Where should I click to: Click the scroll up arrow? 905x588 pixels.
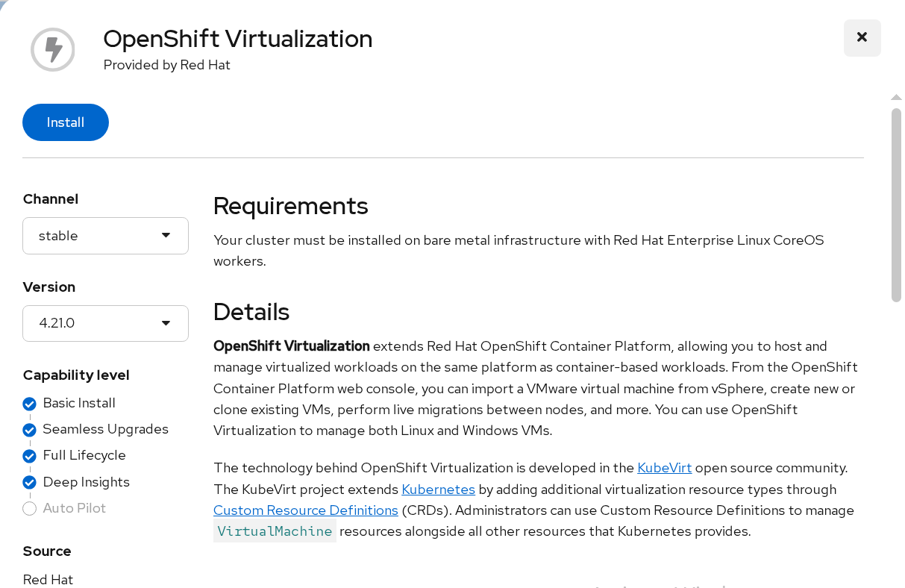(896, 97)
